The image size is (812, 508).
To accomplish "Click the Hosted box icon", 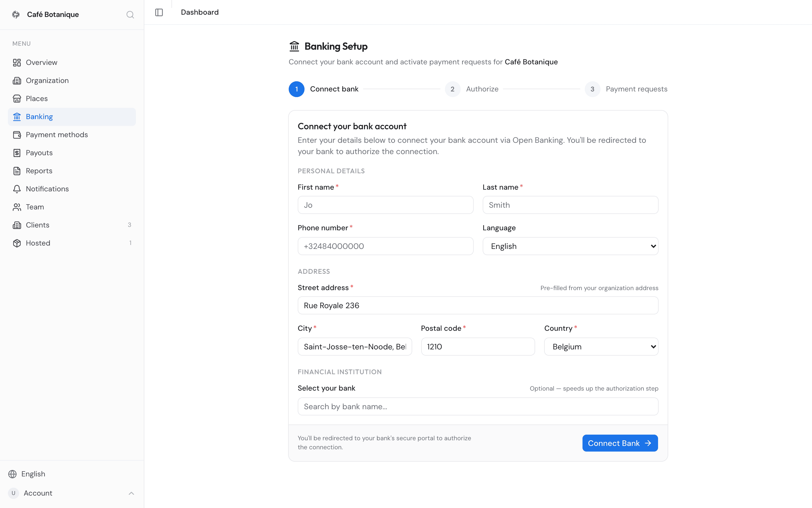I will pyautogui.click(x=17, y=243).
